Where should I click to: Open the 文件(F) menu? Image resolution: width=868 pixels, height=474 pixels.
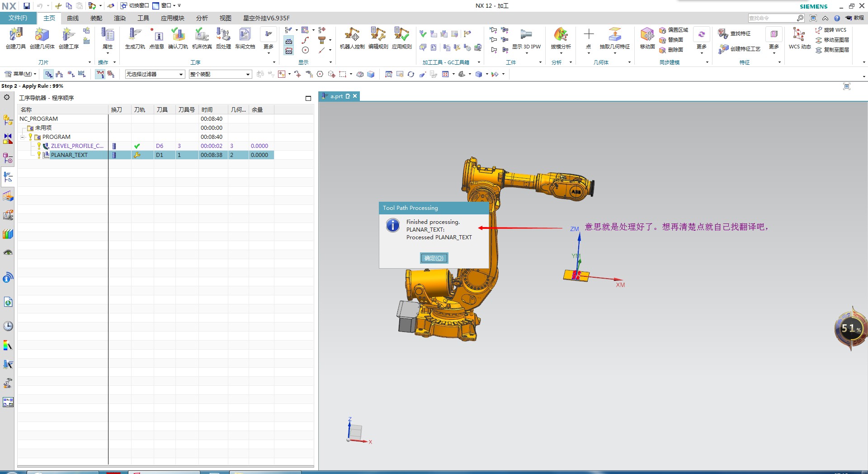tap(18, 18)
